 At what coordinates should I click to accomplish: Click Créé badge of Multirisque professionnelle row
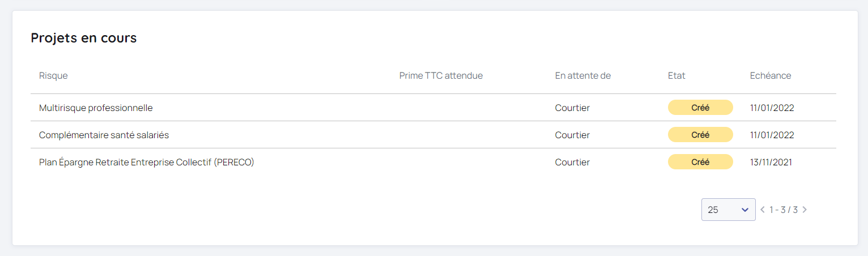click(x=700, y=108)
